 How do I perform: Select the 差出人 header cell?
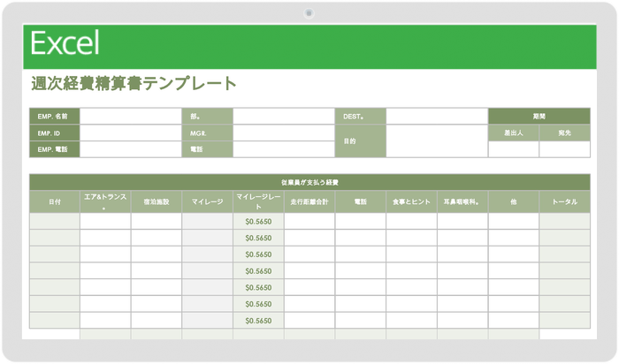(x=514, y=133)
